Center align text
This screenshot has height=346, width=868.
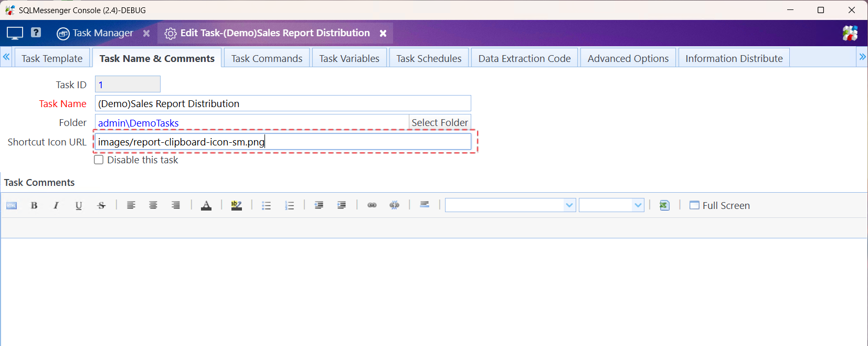pyautogui.click(x=153, y=205)
